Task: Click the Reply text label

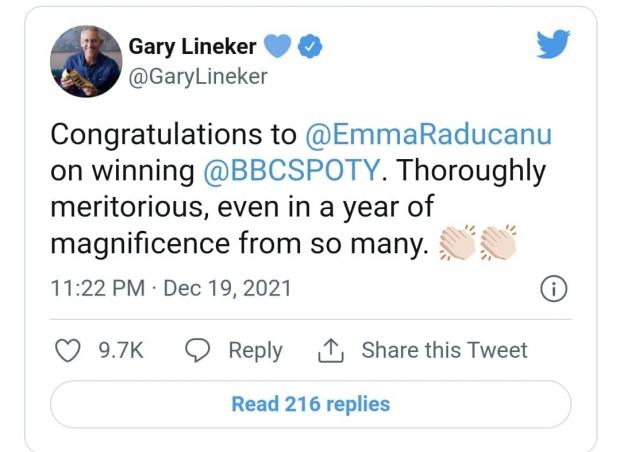Action: [x=255, y=350]
